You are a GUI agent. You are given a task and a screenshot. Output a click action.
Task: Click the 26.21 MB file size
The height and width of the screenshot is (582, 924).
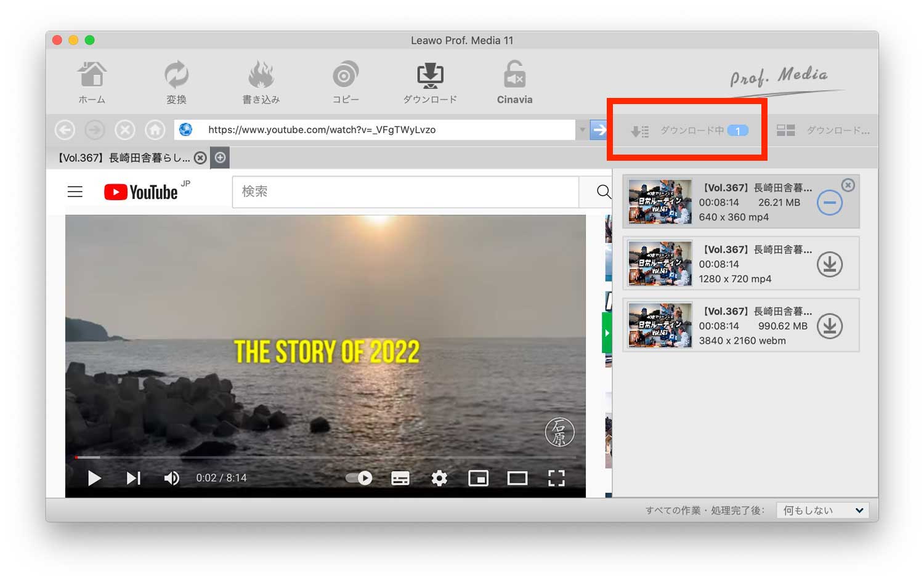(x=779, y=202)
